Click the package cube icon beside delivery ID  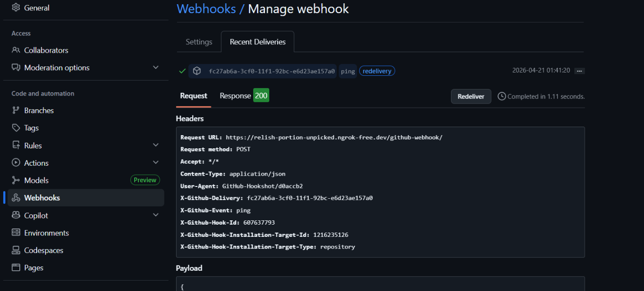click(197, 71)
